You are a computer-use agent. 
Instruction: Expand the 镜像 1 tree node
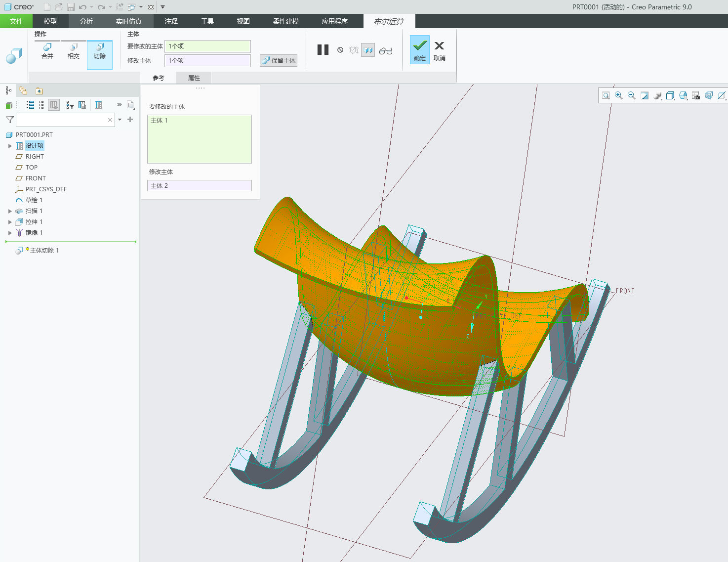click(10, 233)
